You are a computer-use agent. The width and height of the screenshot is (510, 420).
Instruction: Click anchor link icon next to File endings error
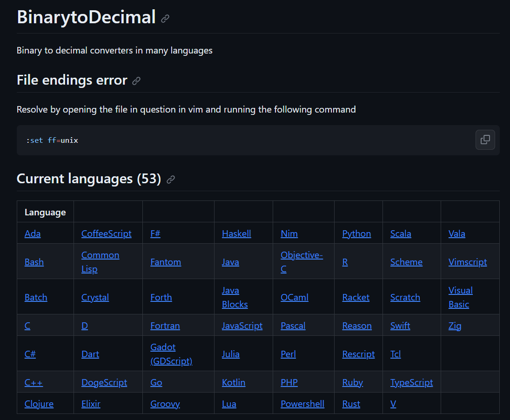coord(136,80)
